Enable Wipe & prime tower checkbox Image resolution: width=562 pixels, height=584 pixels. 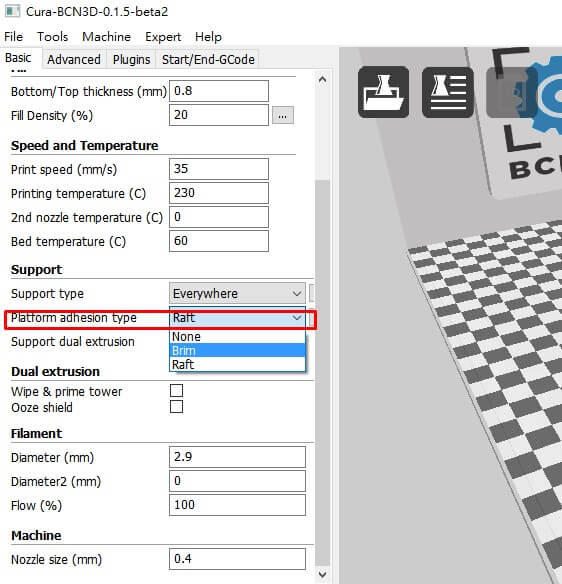click(x=176, y=391)
